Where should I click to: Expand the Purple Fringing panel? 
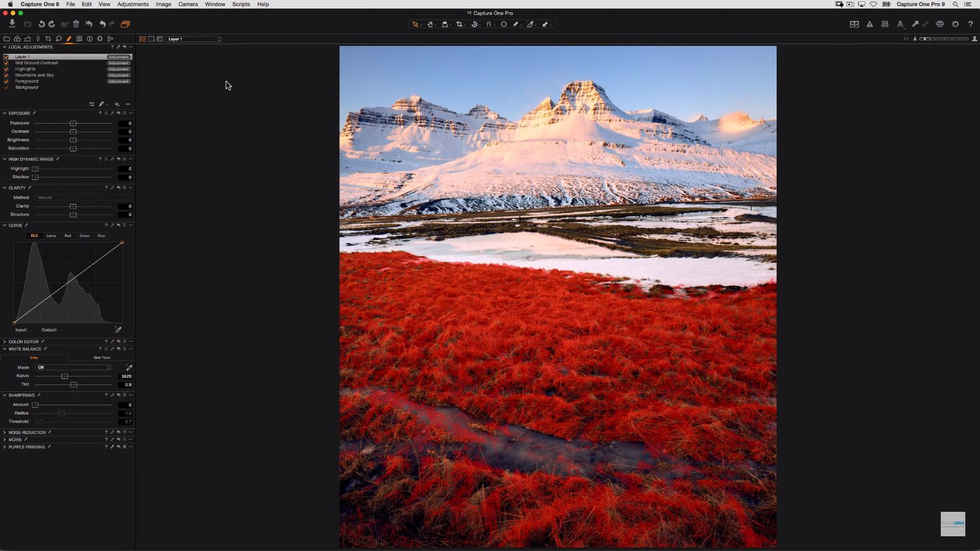4,447
